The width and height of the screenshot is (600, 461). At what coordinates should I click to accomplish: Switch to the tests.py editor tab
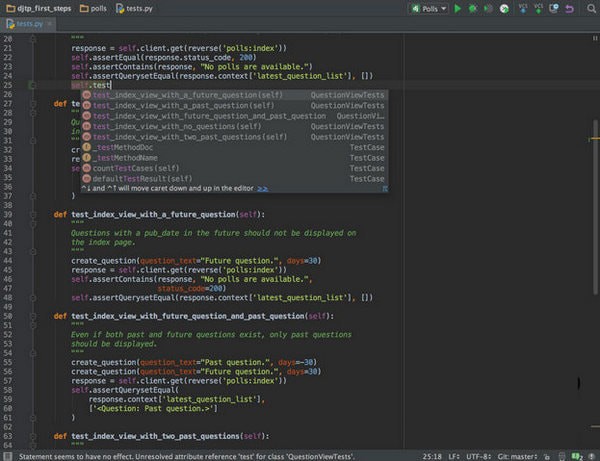[x=29, y=22]
